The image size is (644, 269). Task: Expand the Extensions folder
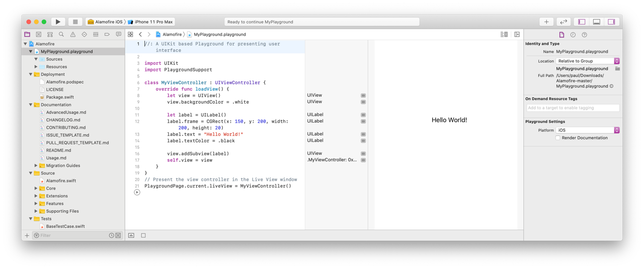tap(36, 196)
